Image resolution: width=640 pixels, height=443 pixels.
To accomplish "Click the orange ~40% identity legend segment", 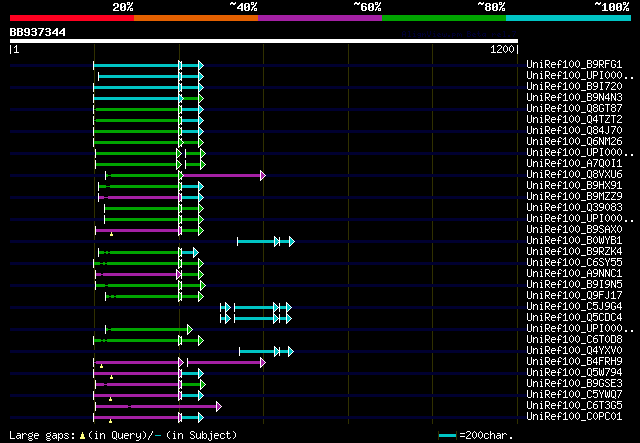I will click(196, 18).
